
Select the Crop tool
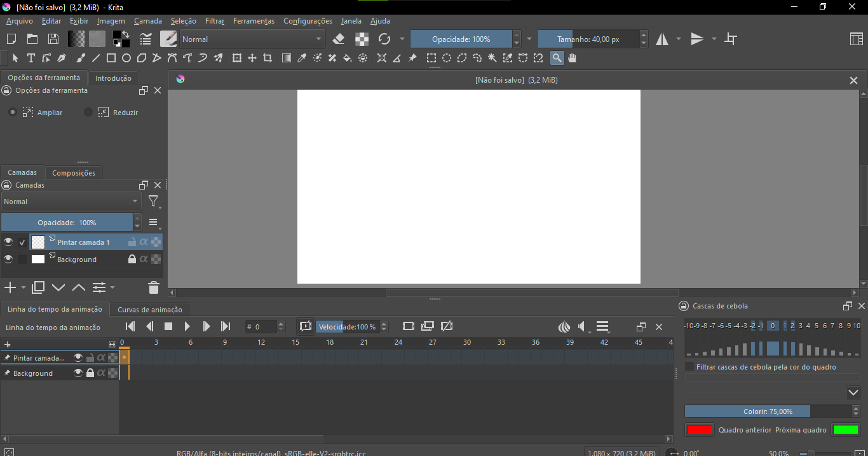point(268,59)
